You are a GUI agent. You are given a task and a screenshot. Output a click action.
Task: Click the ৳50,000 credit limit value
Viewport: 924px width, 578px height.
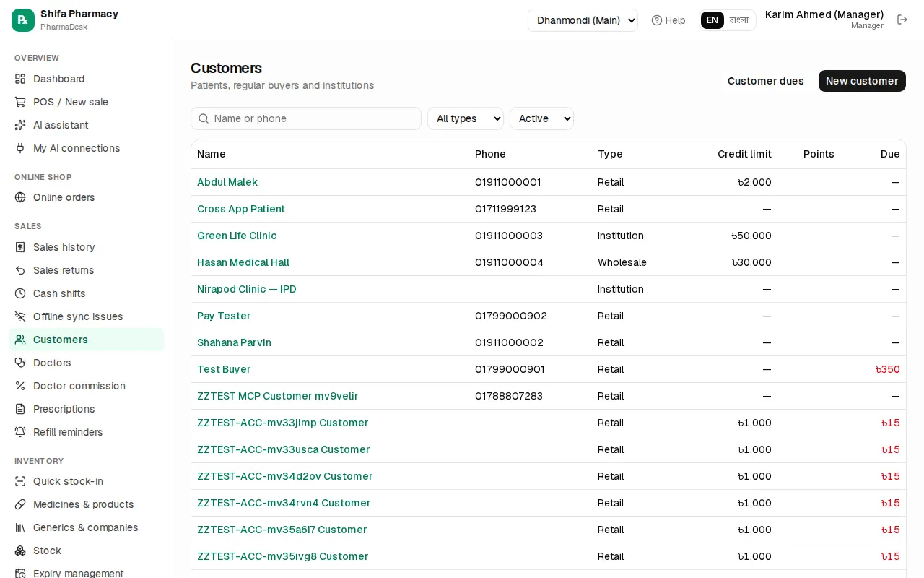(x=751, y=236)
